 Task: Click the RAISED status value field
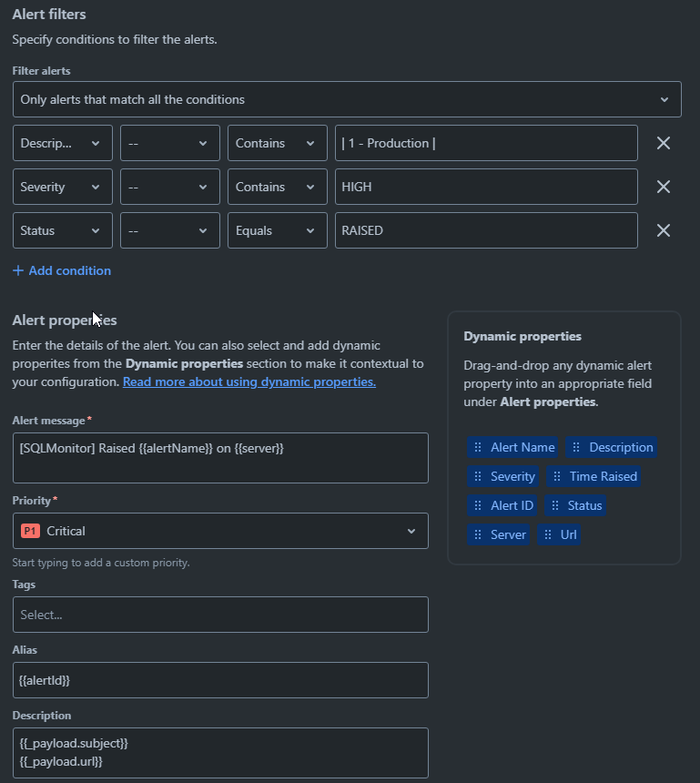(x=486, y=230)
